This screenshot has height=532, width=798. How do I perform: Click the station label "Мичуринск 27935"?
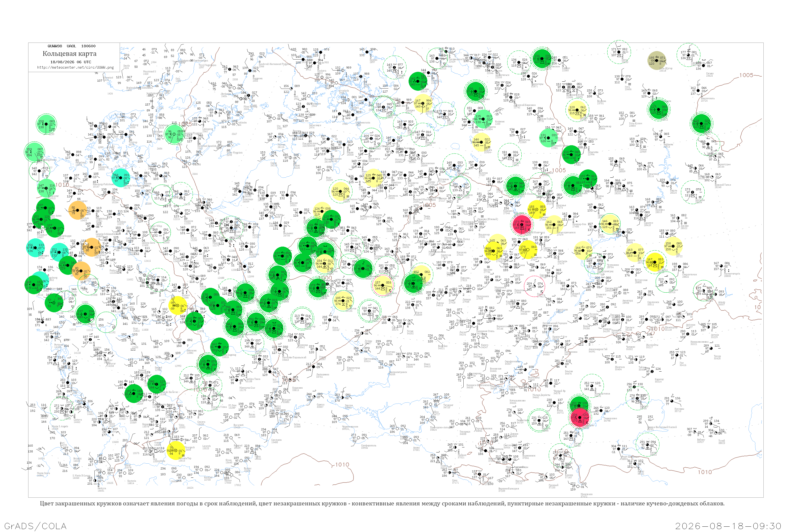tap(483, 298)
